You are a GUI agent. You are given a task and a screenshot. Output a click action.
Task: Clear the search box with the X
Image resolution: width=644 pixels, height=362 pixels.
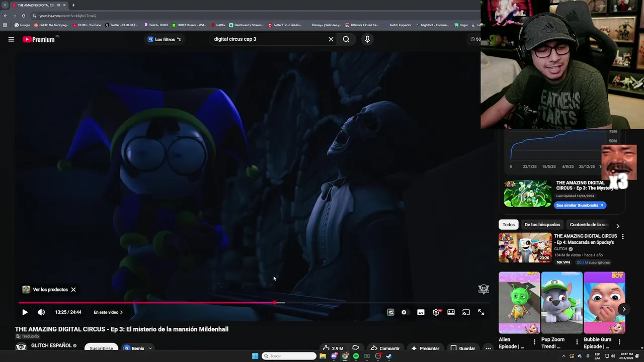[331, 39]
